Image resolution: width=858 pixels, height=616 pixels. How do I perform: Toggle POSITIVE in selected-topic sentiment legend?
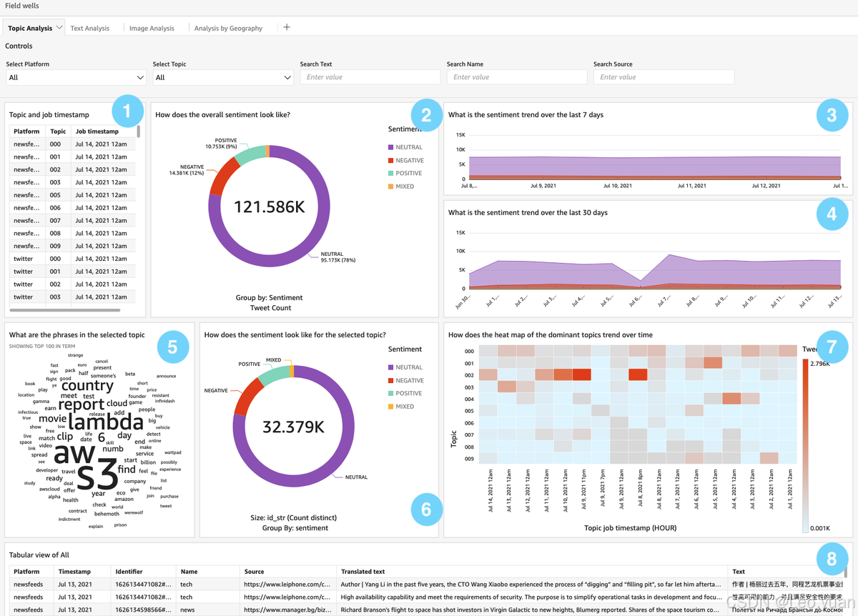[405, 394]
